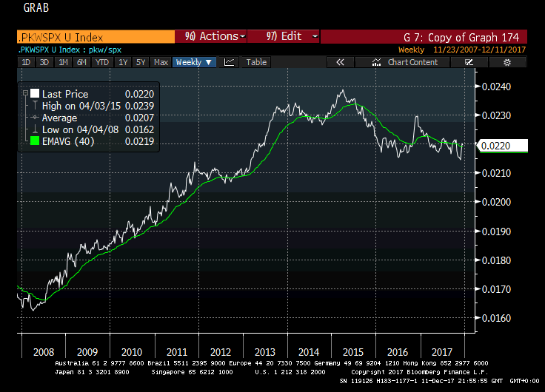The width and height of the screenshot is (545, 392).
Task: Click the High on 04/03/15 legend row
Action: (x=93, y=106)
